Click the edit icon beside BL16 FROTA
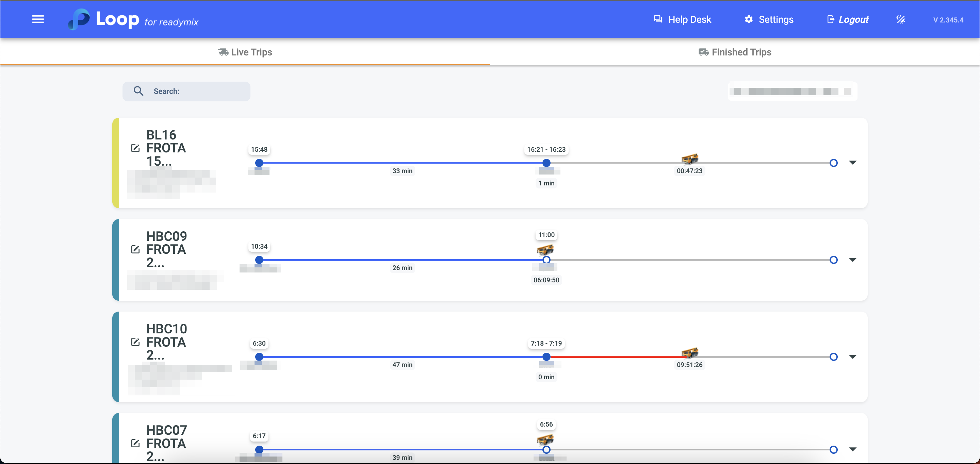This screenshot has height=464, width=980. 135,148
